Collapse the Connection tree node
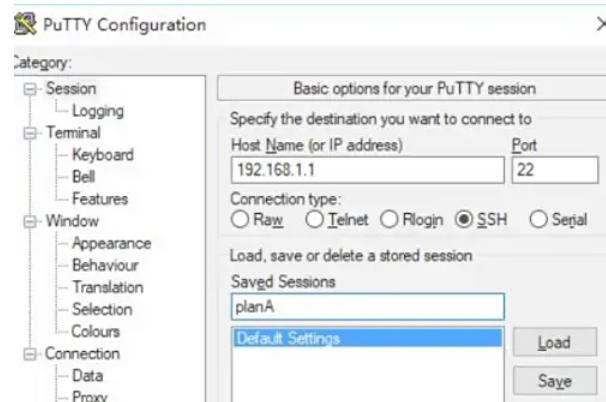606x402 pixels. pos(31,353)
